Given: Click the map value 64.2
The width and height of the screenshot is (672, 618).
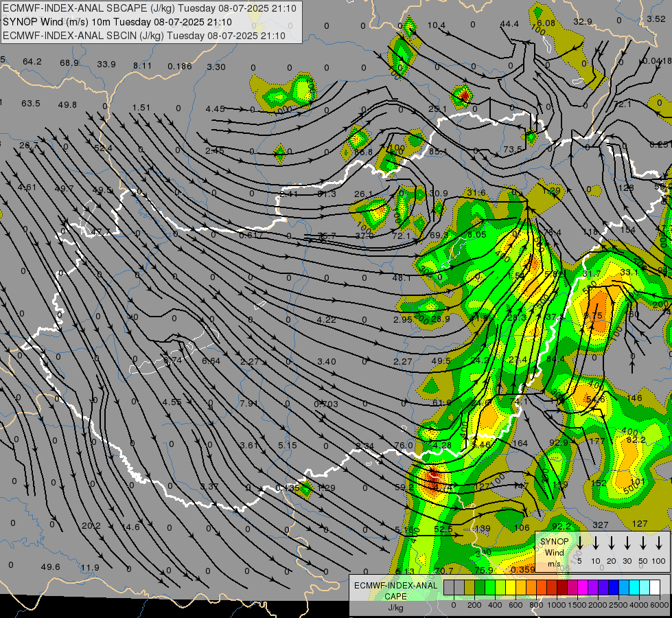Looking at the screenshot, I should point(32,62).
